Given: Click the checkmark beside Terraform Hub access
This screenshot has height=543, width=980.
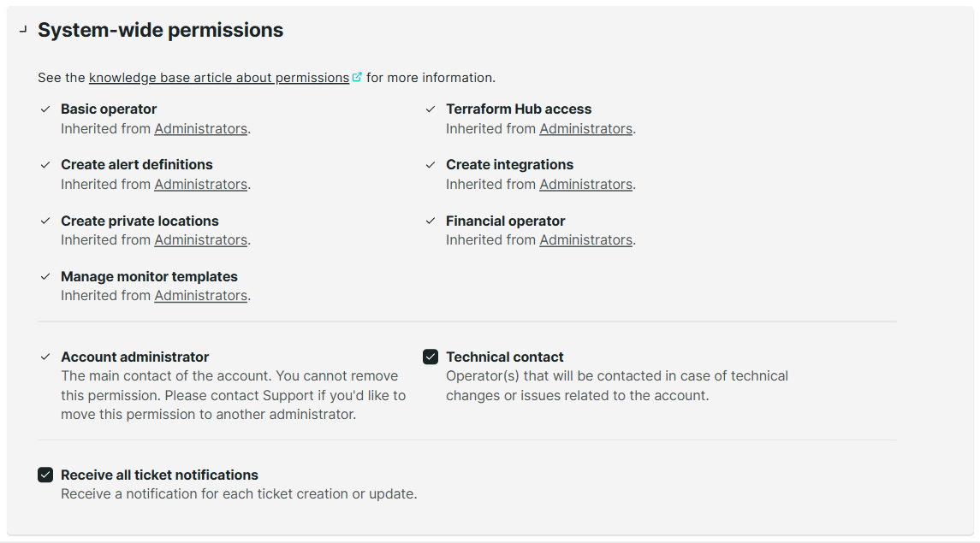Looking at the screenshot, I should coord(430,109).
